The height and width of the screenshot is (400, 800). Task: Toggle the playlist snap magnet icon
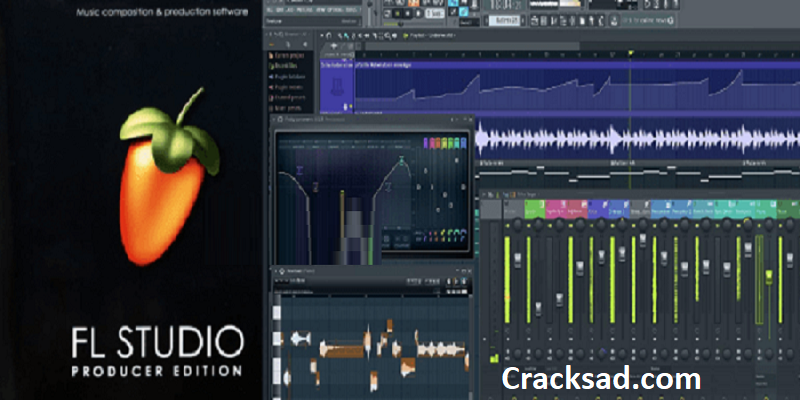tap(329, 36)
